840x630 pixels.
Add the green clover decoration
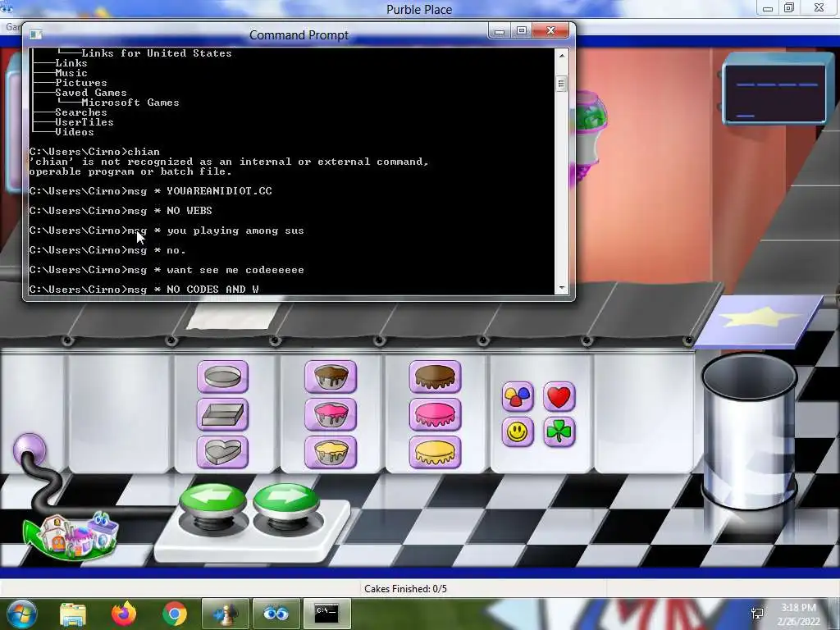point(559,431)
